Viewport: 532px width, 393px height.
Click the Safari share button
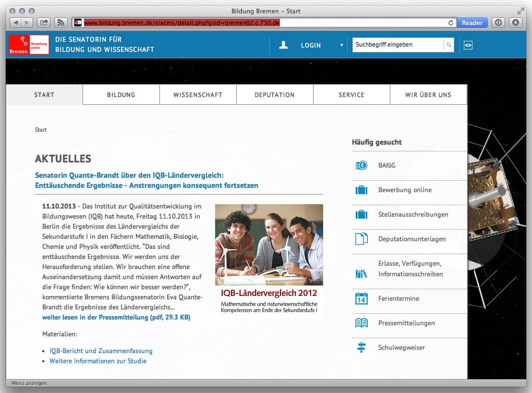click(x=44, y=23)
